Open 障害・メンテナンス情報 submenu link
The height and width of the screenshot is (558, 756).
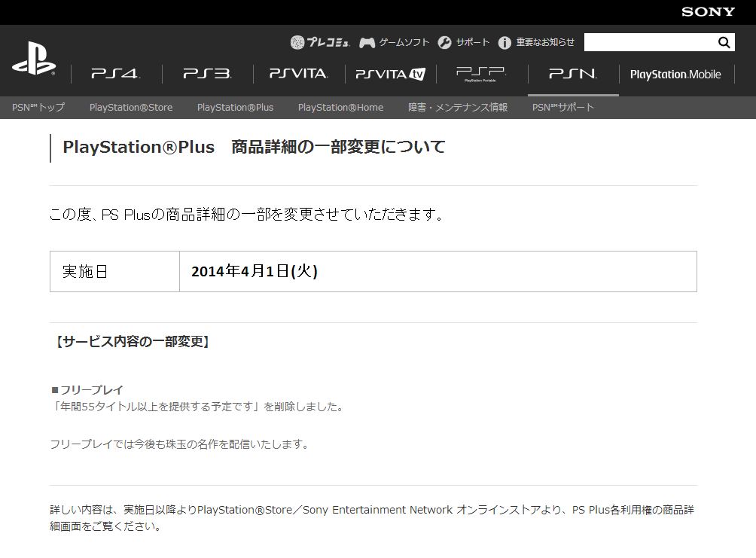point(458,107)
